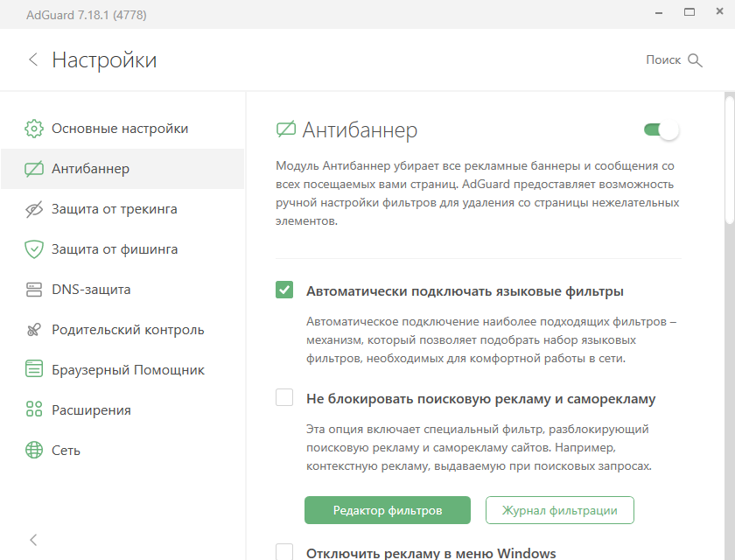Minimize the AdGuard window

point(659,13)
